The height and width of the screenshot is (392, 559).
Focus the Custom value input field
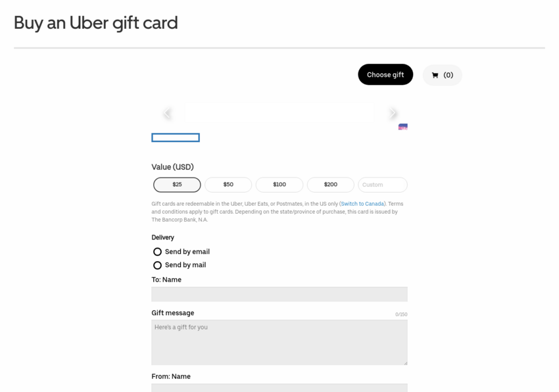383,185
